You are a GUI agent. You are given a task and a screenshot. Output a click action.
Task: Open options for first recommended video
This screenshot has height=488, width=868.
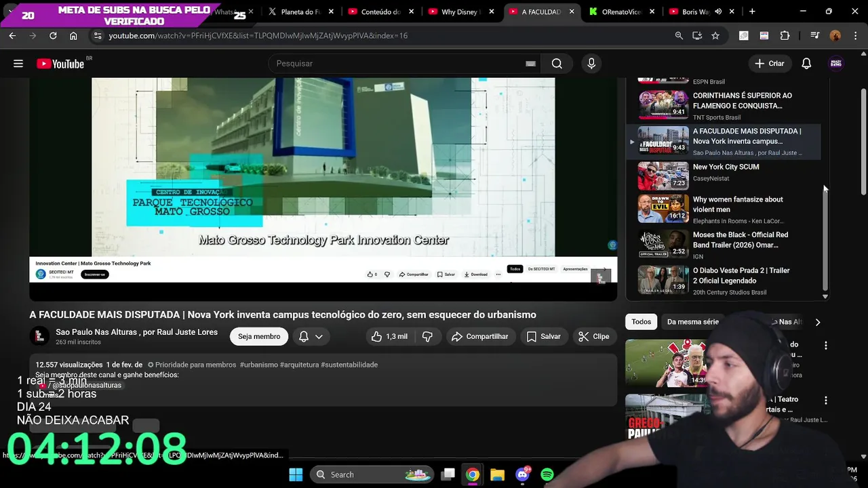point(825,346)
